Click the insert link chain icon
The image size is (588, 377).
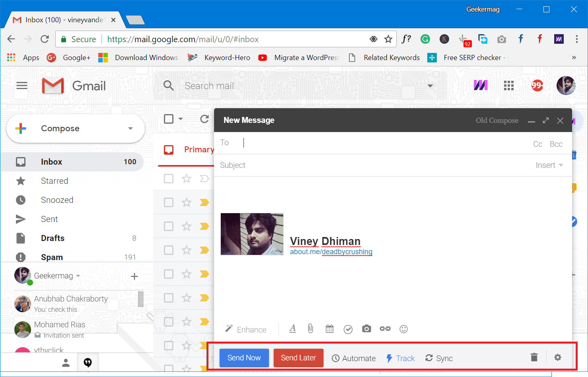click(x=385, y=328)
